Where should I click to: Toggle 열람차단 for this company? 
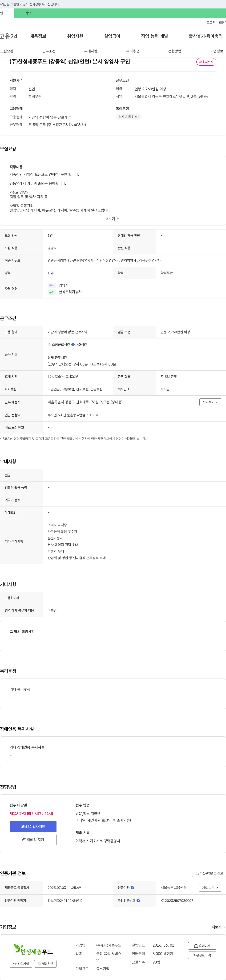45,964
